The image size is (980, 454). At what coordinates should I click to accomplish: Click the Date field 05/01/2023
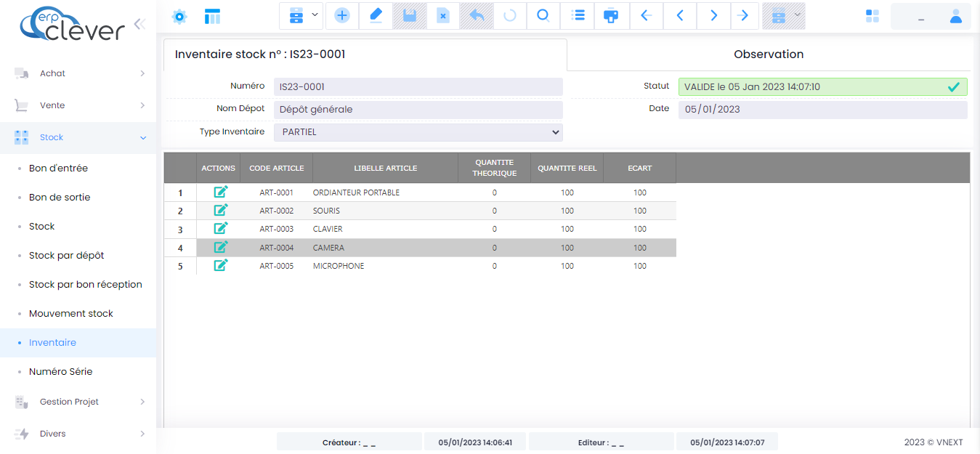click(822, 110)
